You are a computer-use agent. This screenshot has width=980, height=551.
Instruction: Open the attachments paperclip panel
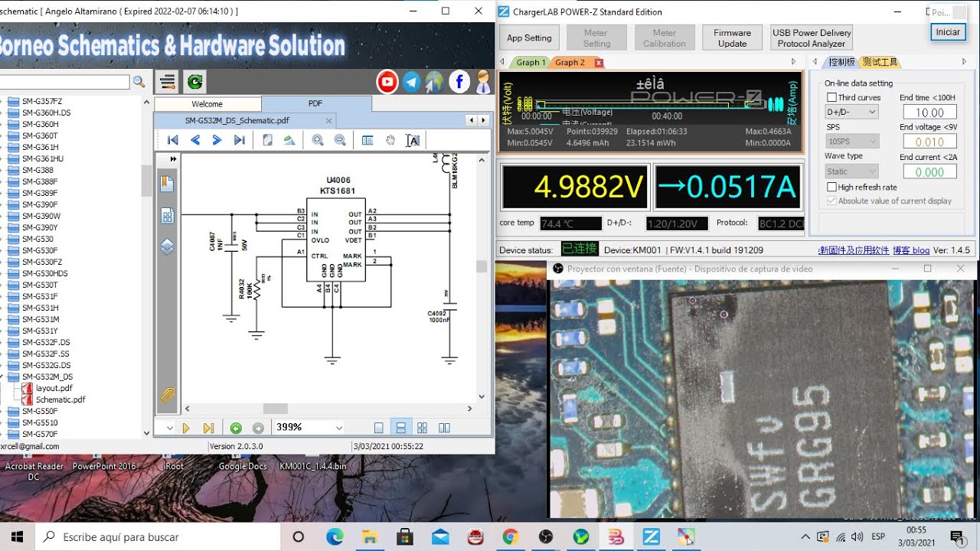point(167,395)
